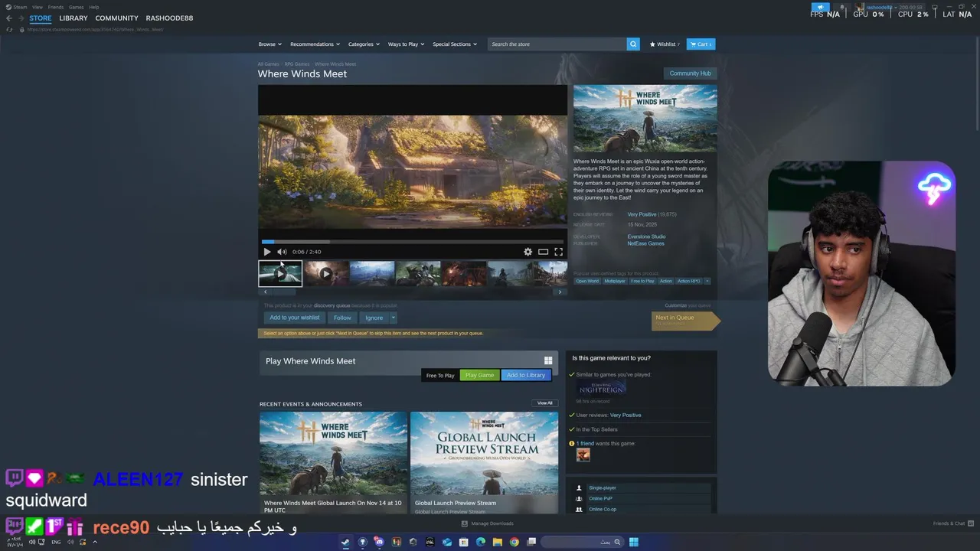The width and height of the screenshot is (980, 551).
Task: Expand the Categories menu
Action: [364, 44]
